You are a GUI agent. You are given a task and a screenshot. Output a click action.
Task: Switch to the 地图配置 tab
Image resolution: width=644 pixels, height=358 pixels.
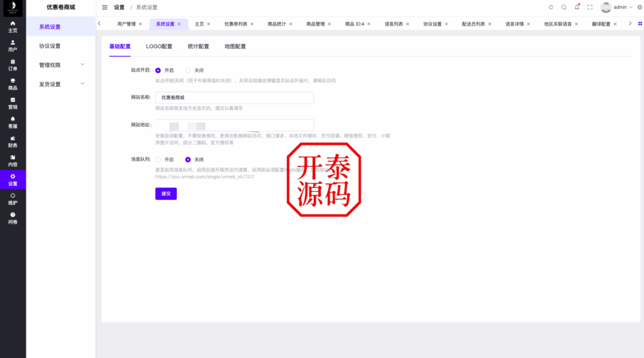pos(235,46)
